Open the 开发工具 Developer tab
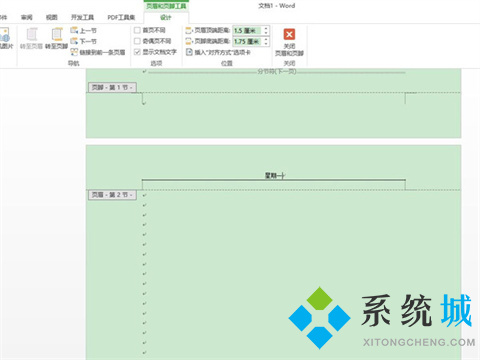The image size is (480, 360). point(82,17)
